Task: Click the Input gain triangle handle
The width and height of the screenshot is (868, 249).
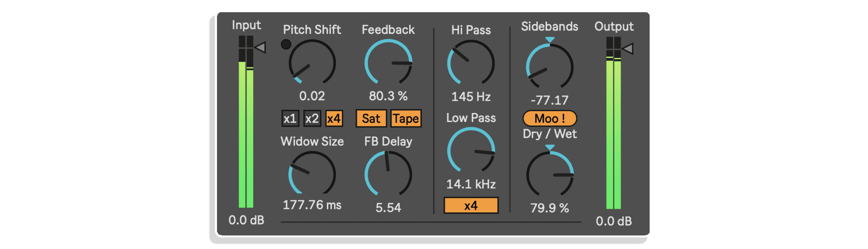Action: [260, 47]
